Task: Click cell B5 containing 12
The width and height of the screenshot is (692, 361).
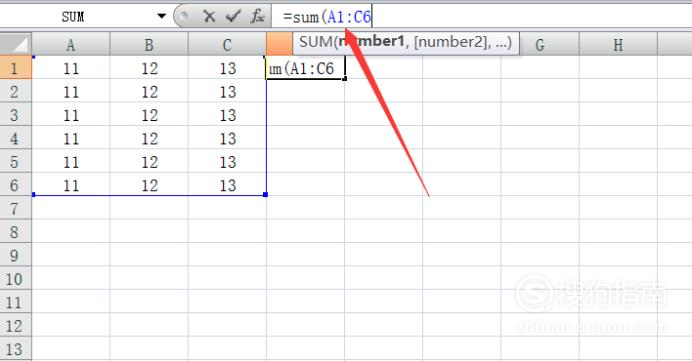Action: [149, 162]
